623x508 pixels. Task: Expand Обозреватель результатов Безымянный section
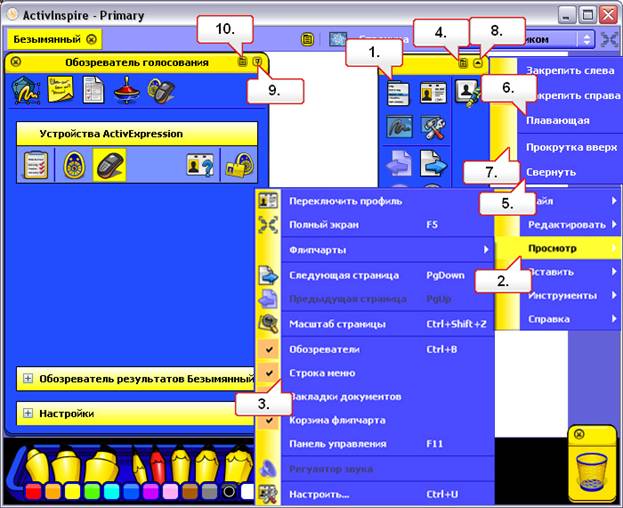tap(28, 379)
